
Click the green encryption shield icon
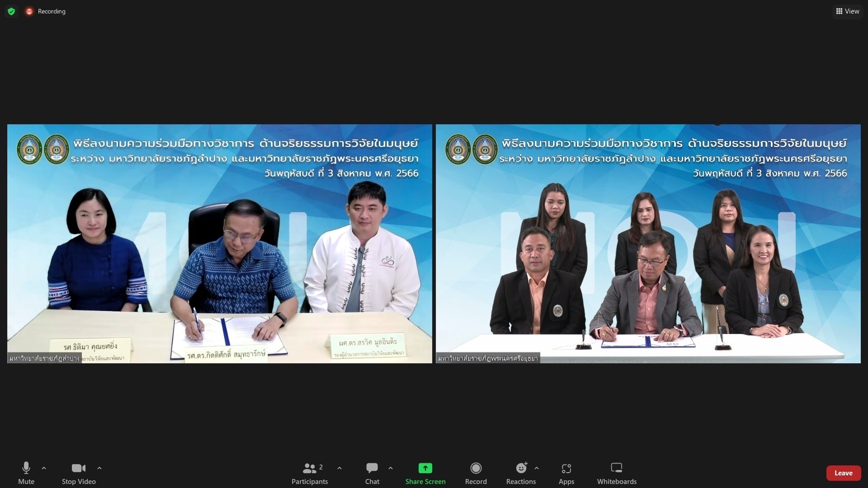click(x=11, y=11)
